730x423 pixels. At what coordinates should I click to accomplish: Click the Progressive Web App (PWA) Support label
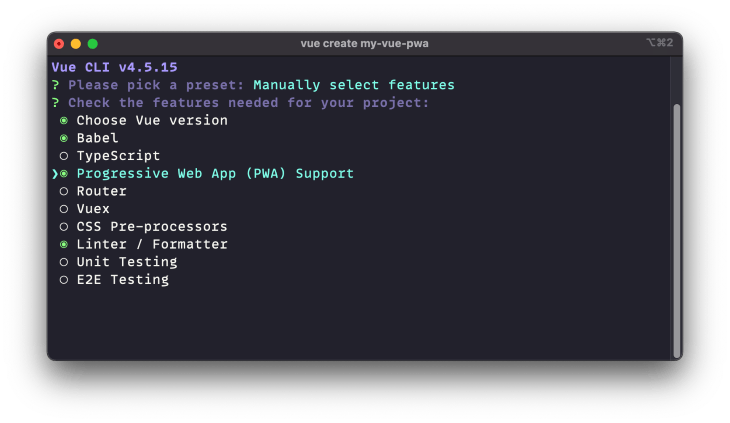click(x=215, y=174)
